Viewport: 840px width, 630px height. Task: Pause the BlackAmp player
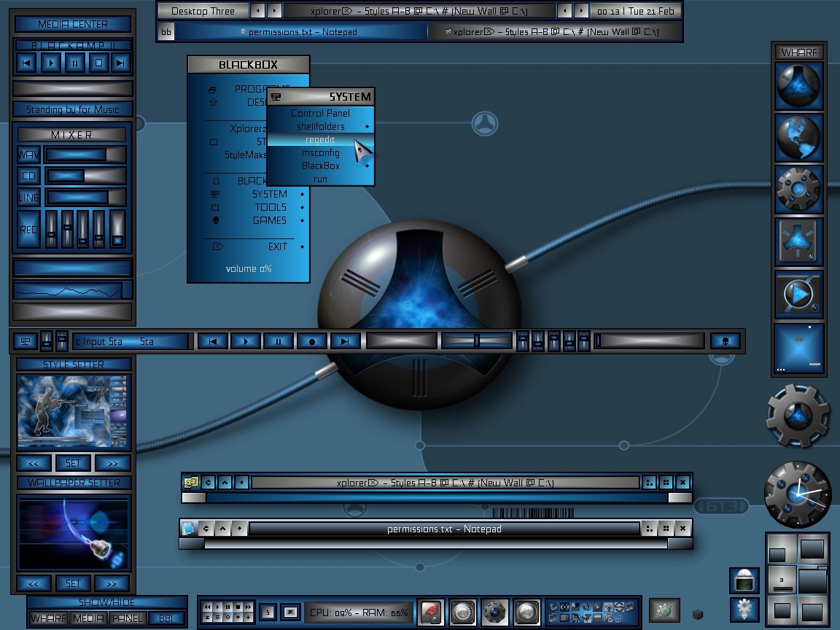click(x=75, y=63)
